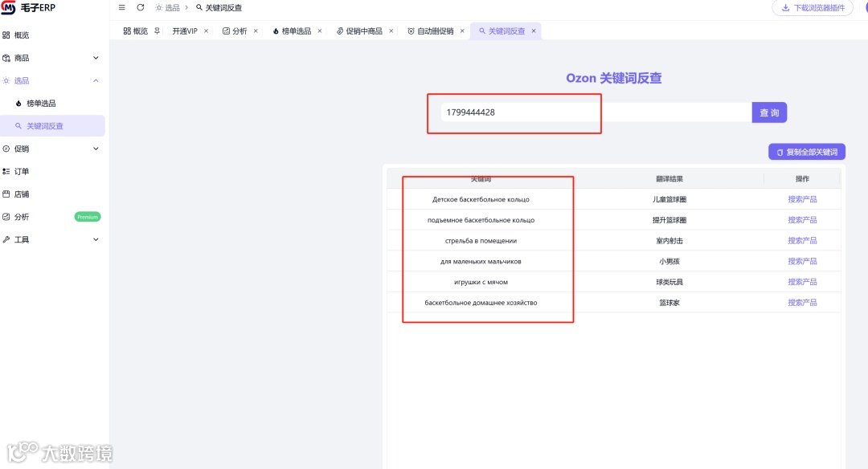Image resolution: width=868 pixels, height=469 pixels.
Task: Click 搜索产品 for игрушки с мячом
Action: pos(802,282)
